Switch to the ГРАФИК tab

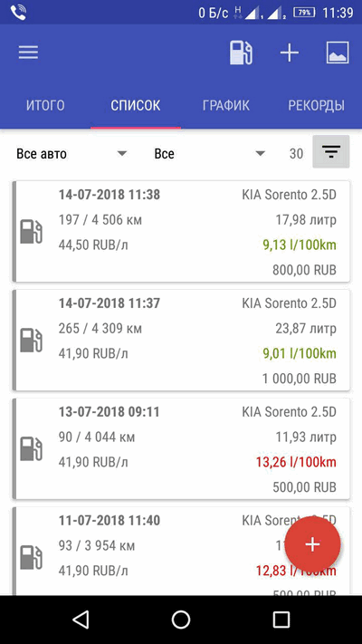pos(226,106)
